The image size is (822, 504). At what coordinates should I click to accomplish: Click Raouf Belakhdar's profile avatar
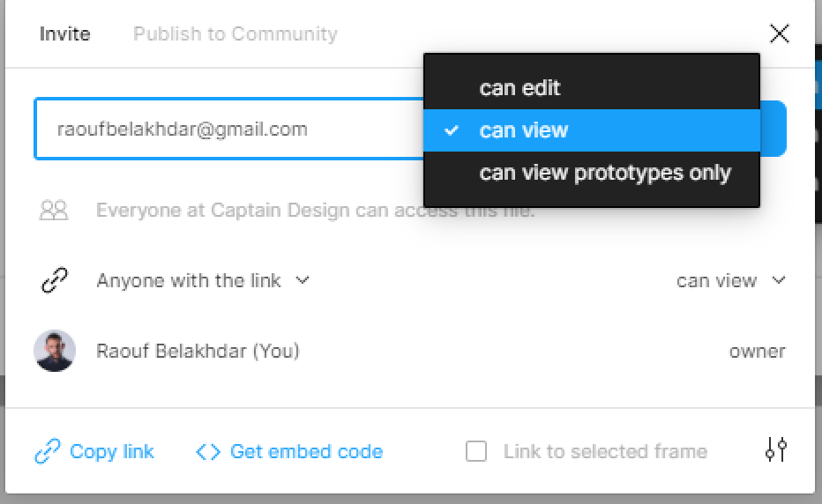pos(55,351)
